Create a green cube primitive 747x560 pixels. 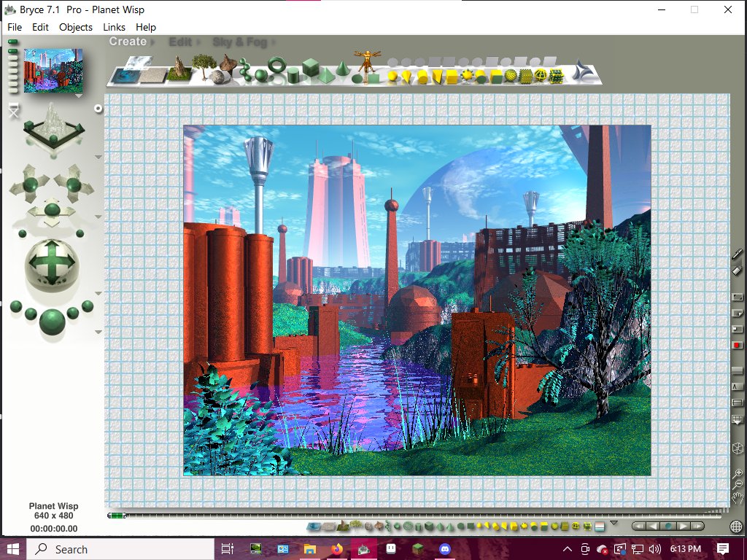311,67
